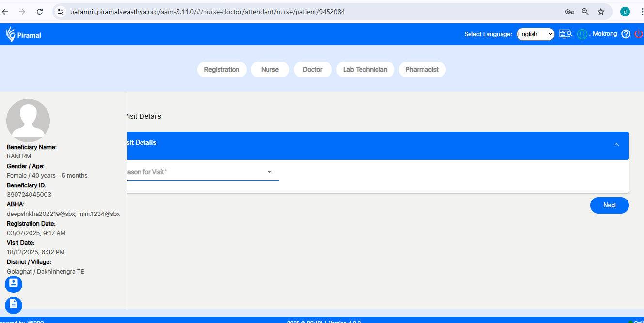Reload the page with refresh button
This screenshot has height=323, width=644.
40,12
